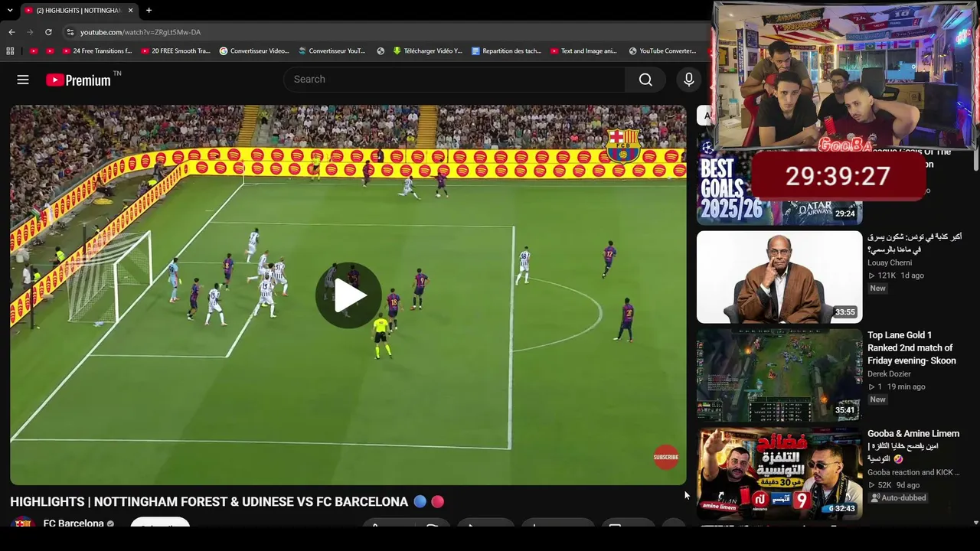
Task: Open the 'YouTube Converter...' bookmark
Action: tap(662, 51)
